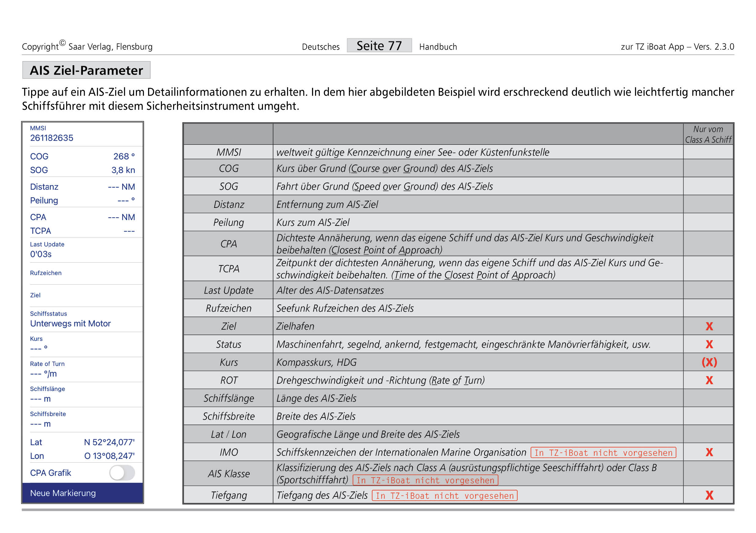
Task: Click the CPA table cell
Action: (229, 243)
